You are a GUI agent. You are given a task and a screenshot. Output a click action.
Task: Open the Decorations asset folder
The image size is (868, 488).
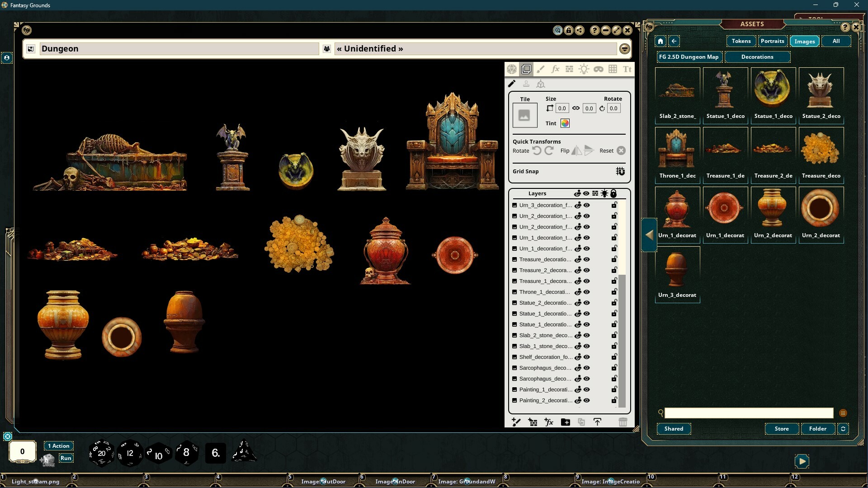(x=758, y=57)
